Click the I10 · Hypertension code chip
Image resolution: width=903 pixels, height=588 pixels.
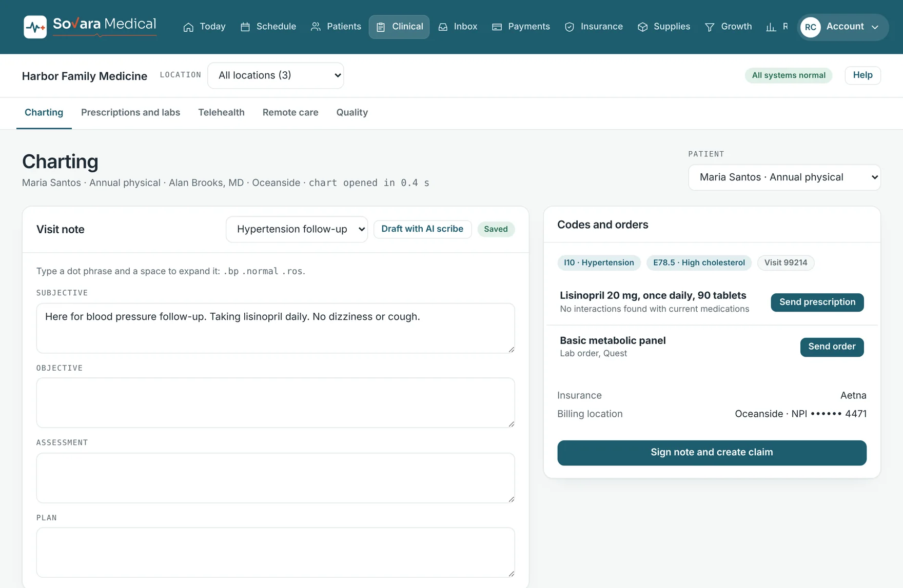tap(599, 263)
